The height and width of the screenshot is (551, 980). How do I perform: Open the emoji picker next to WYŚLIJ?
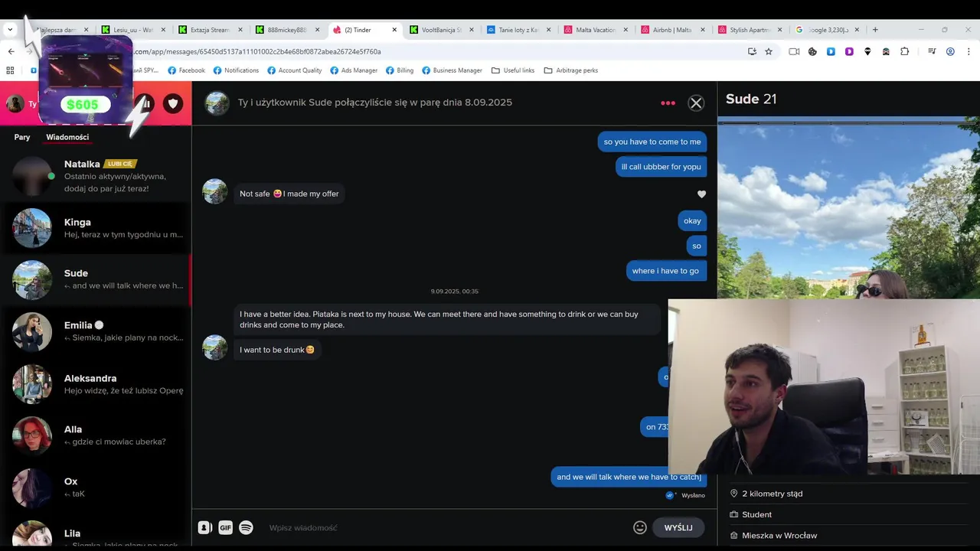tap(640, 527)
